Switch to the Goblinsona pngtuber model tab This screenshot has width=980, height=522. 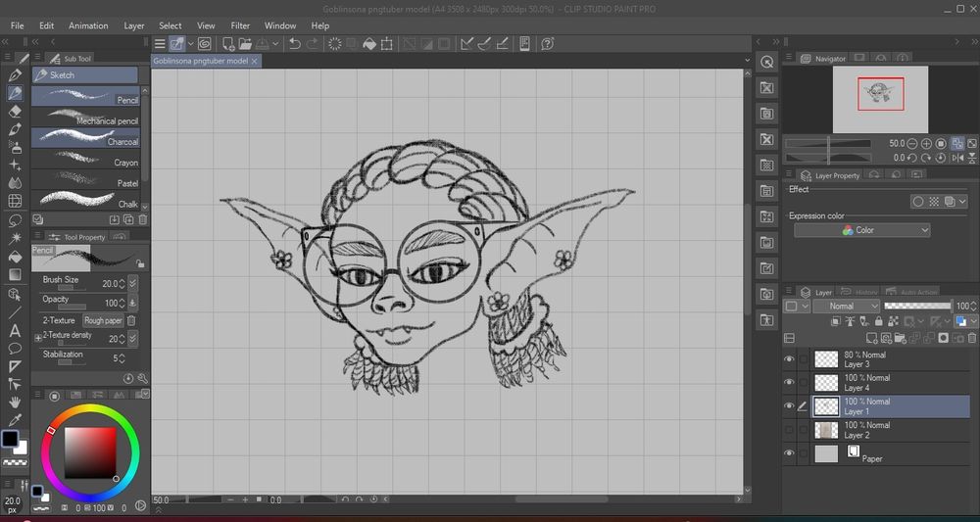pyautogui.click(x=202, y=61)
